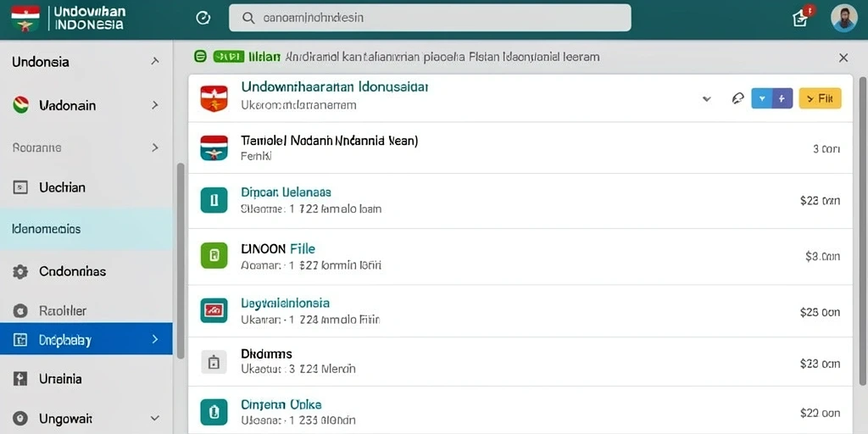Click the main list vertical scrollbar
868x434 pixels.
[x=862, y=231]
